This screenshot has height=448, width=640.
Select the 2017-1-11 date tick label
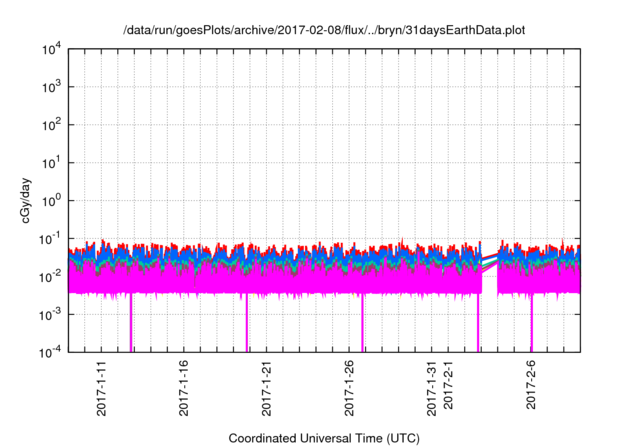101,390
